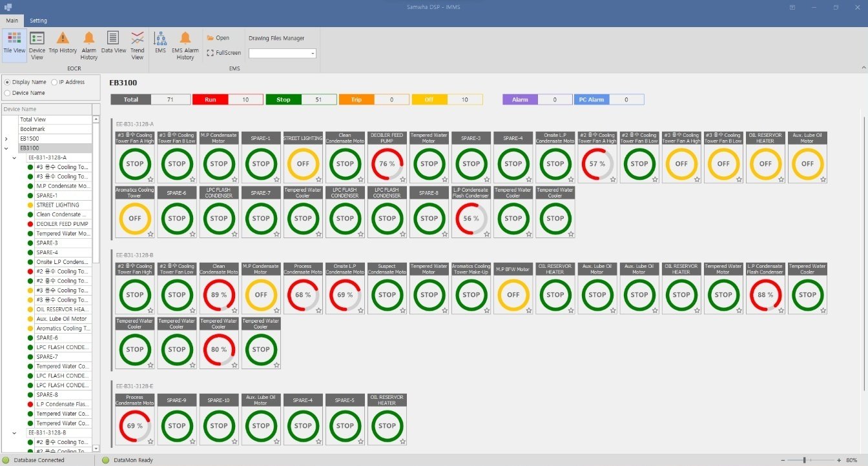The height and width of the screenshot is (466, 868).
Task: Switch to the Setting tab
Action: tap(38, 21)
